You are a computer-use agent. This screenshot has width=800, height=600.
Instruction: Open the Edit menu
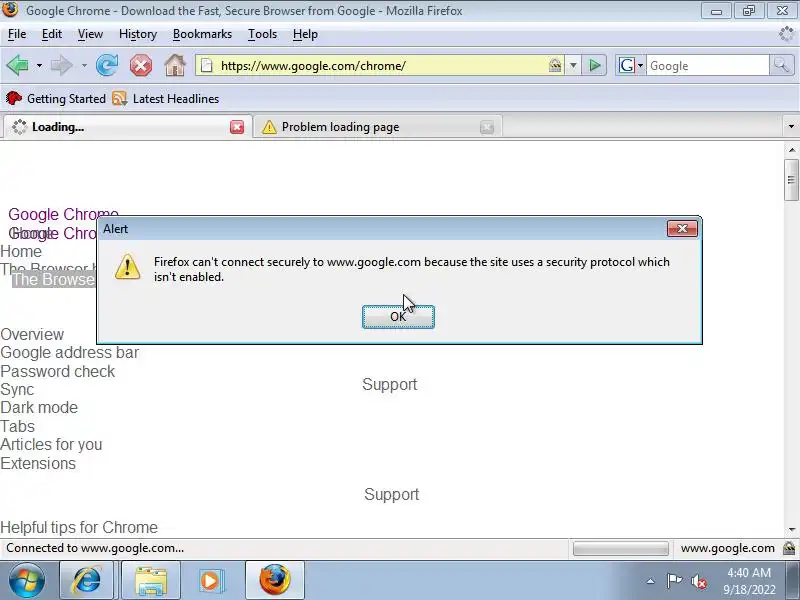(52, 34)
